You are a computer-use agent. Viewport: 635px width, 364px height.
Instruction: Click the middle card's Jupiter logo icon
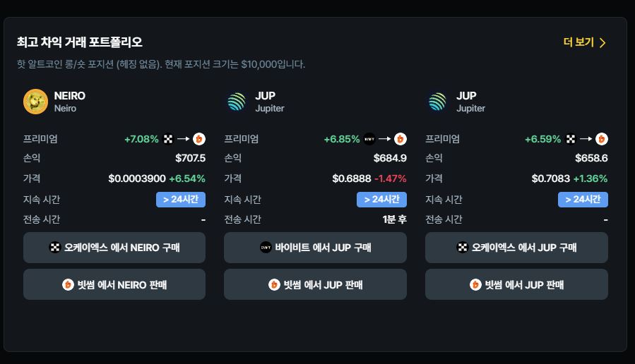pos(237,102)
